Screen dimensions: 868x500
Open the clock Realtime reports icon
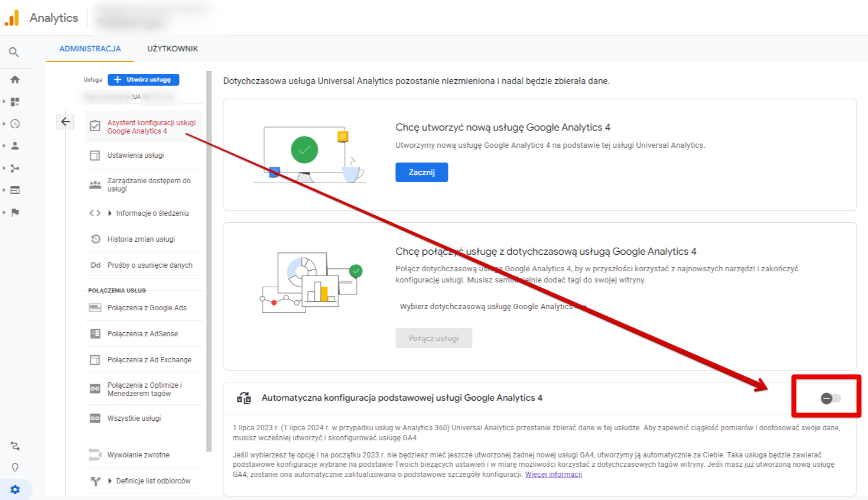pyautogui.click(x=15, y=124)
